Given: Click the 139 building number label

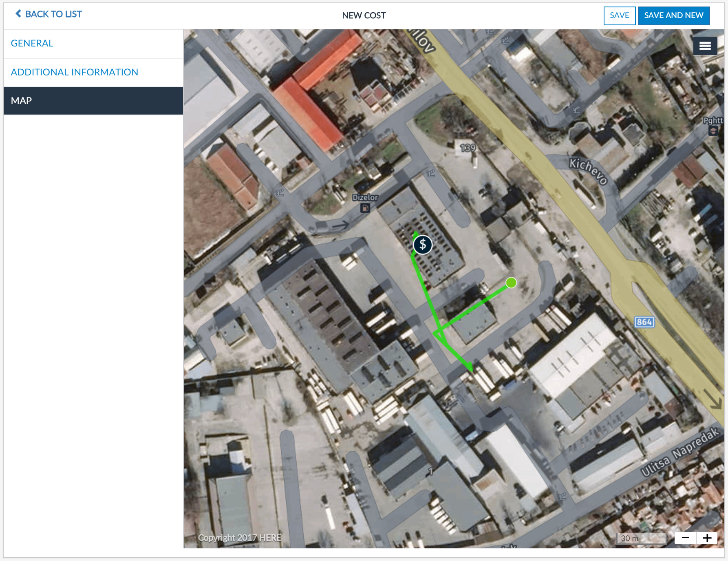Looking at the screenshot, I should pos(468,148).
